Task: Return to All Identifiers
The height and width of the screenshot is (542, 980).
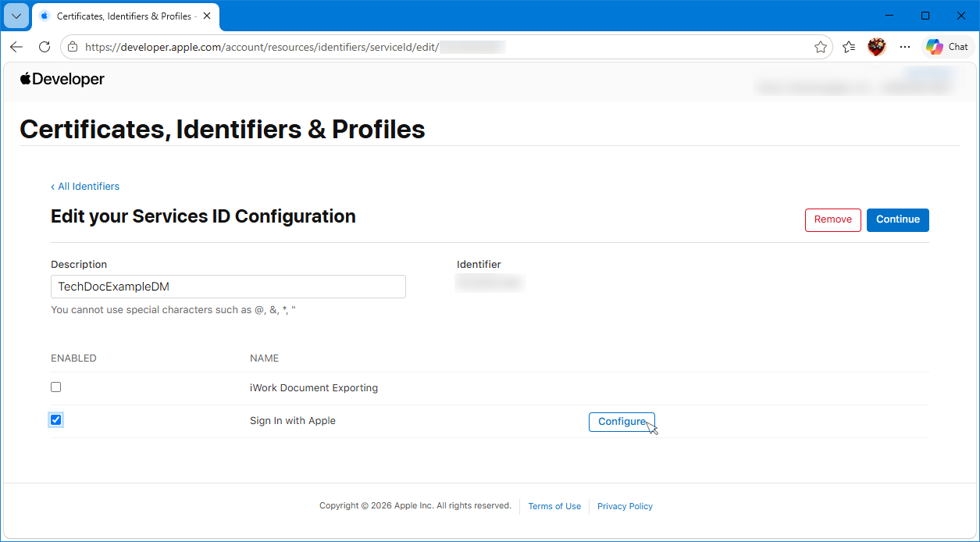Action: point(85,187)
